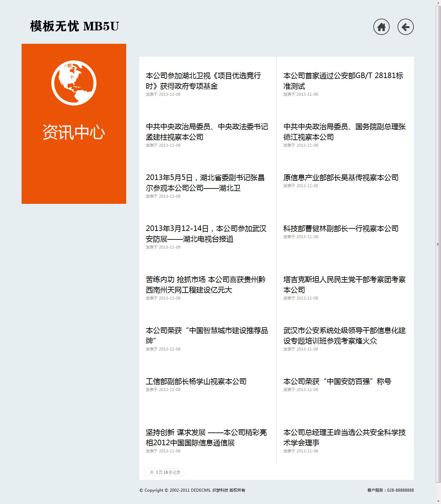
Task: Open the 模板无忧 MB5U site logo
Action: pos(75,26)
